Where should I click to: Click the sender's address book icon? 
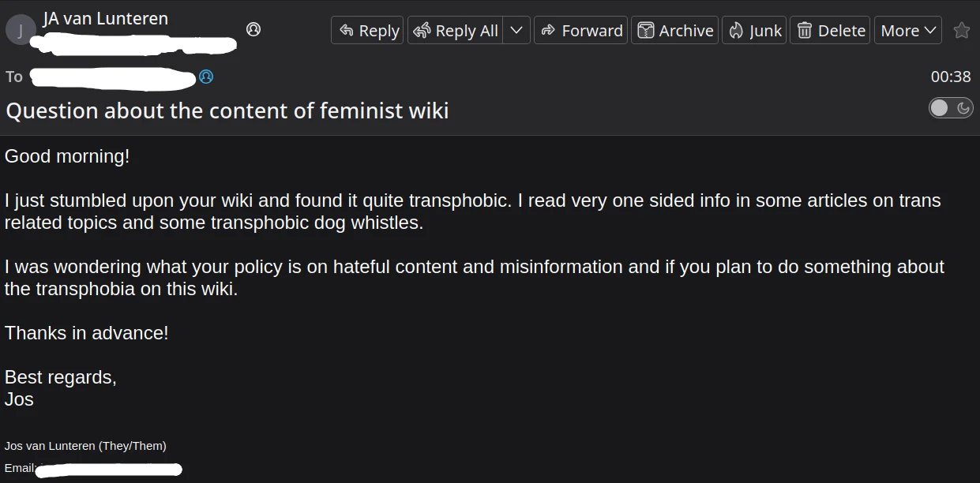pos(253,29)
